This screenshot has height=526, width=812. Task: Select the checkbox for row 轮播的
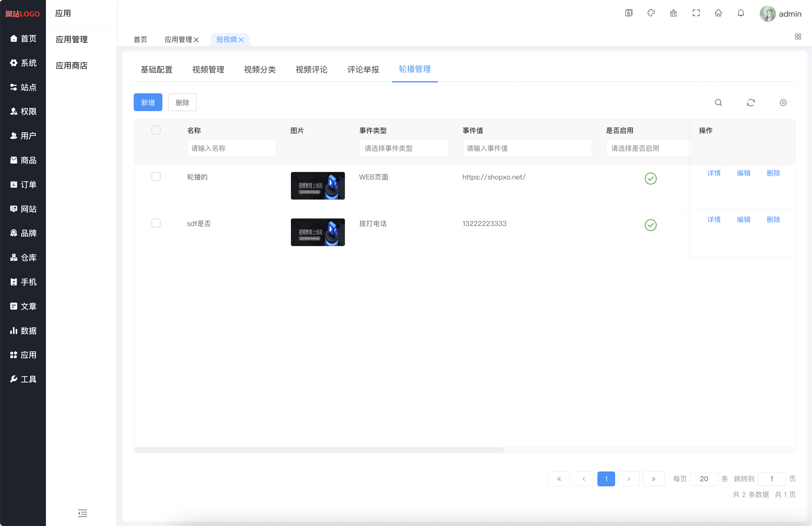[156, 177]
